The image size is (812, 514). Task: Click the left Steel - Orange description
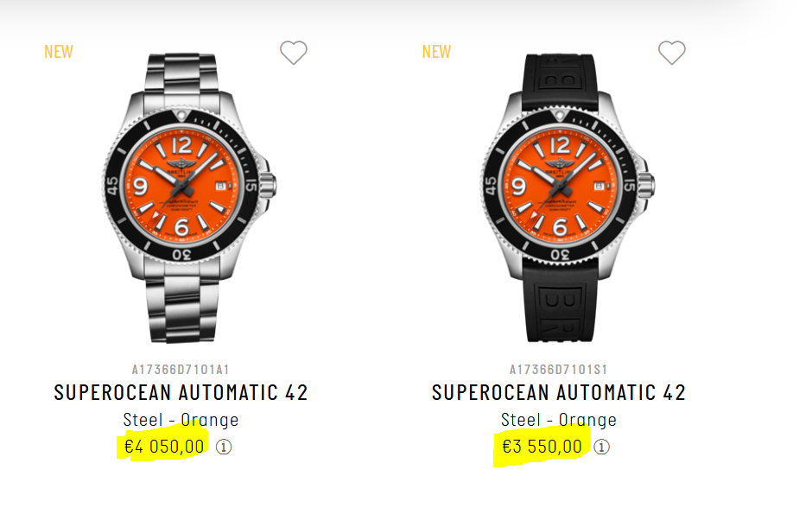pyautogui.click(x=181, y=420)
